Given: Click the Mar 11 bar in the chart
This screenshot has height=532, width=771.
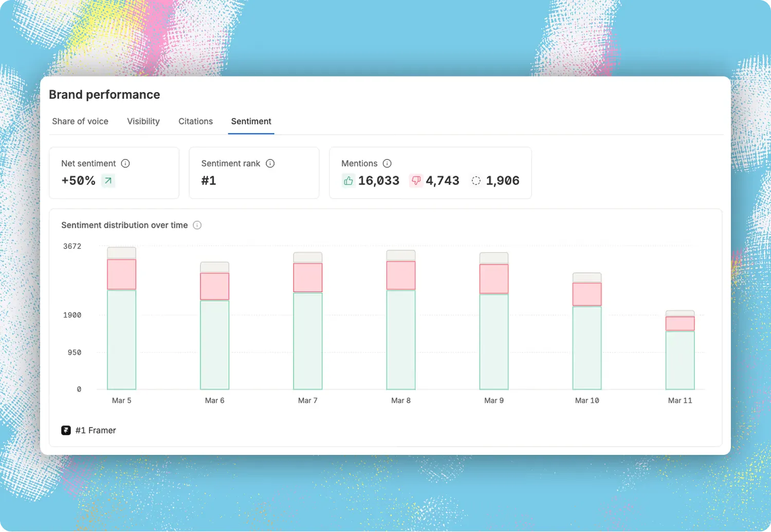Looking at the screenshot, I should (680, 350).
